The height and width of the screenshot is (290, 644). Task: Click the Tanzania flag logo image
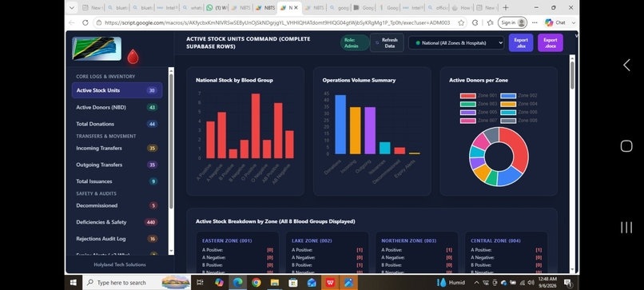click(97, 49)
